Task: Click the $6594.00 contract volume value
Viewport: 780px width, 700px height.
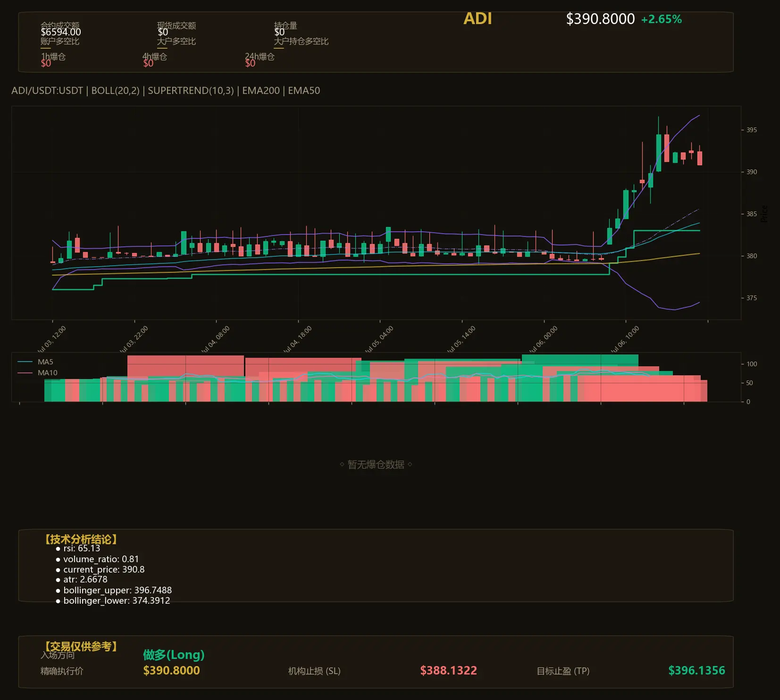Action: point(61,32)
